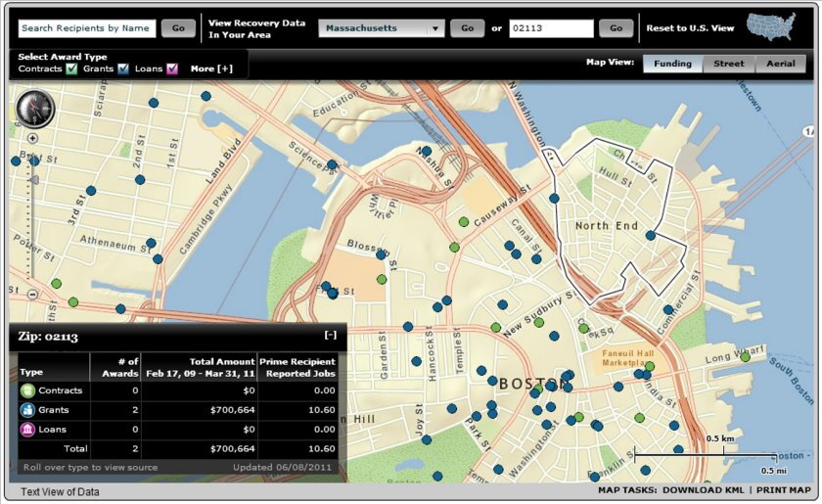Click the Grants row label

(x=54, y=410)
